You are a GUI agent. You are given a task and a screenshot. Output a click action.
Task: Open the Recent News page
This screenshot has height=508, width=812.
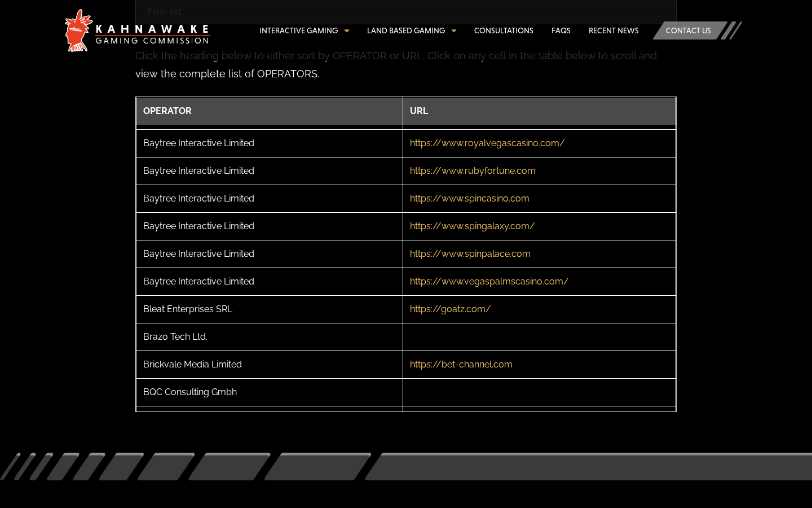tap(614, 31)
